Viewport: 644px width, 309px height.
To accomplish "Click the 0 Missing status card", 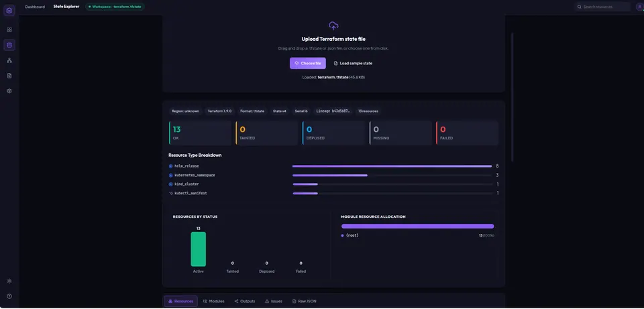I will point(400,133).
